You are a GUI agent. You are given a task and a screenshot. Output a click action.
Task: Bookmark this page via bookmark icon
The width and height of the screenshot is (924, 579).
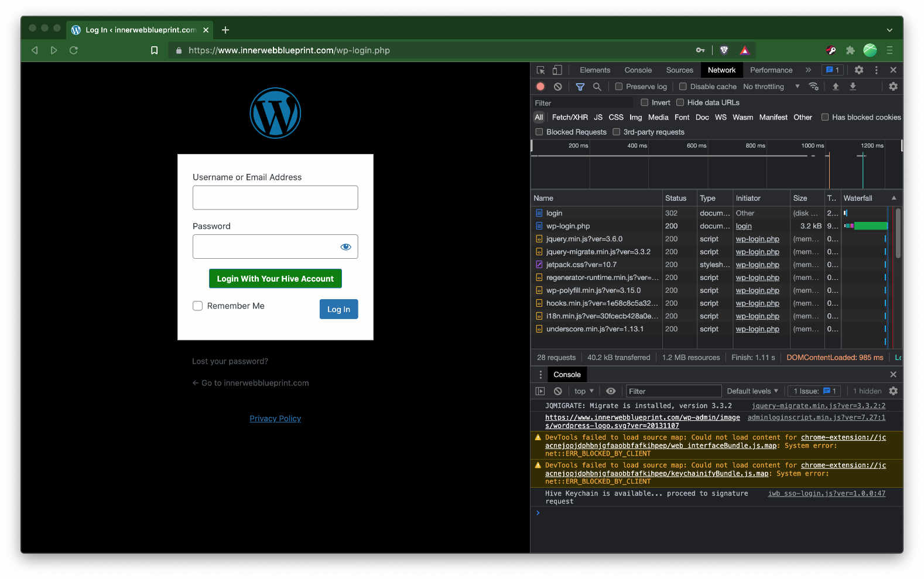[155, 50]
